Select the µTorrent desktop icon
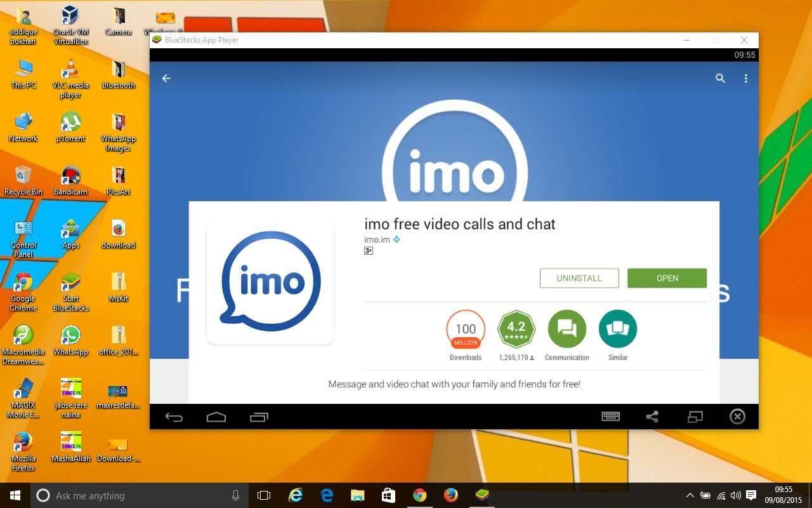Viewport: 812px width, 508px height. (x=70, y=127)
